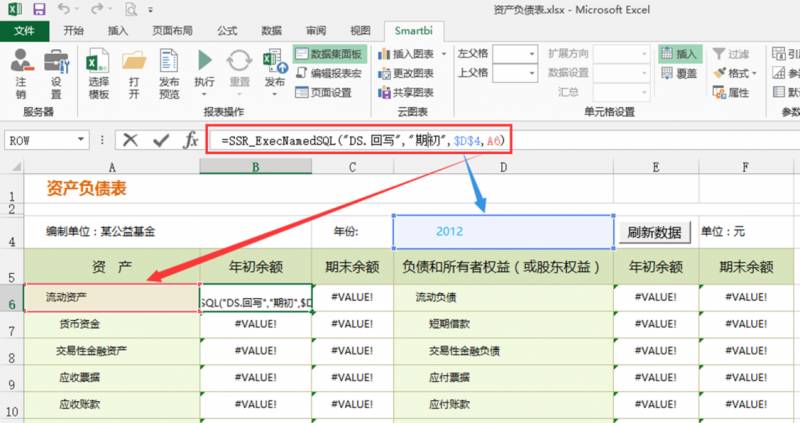800x423 pixels.
Task: Select the 覆盖 overwrite mode button
Action: pyautogui.click(x=680, y=73)
